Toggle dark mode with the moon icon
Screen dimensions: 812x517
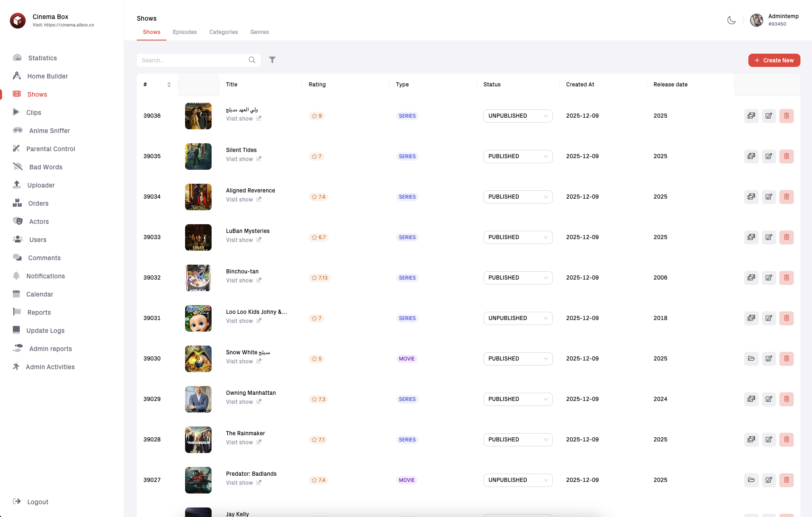click(x=731, y=20)
